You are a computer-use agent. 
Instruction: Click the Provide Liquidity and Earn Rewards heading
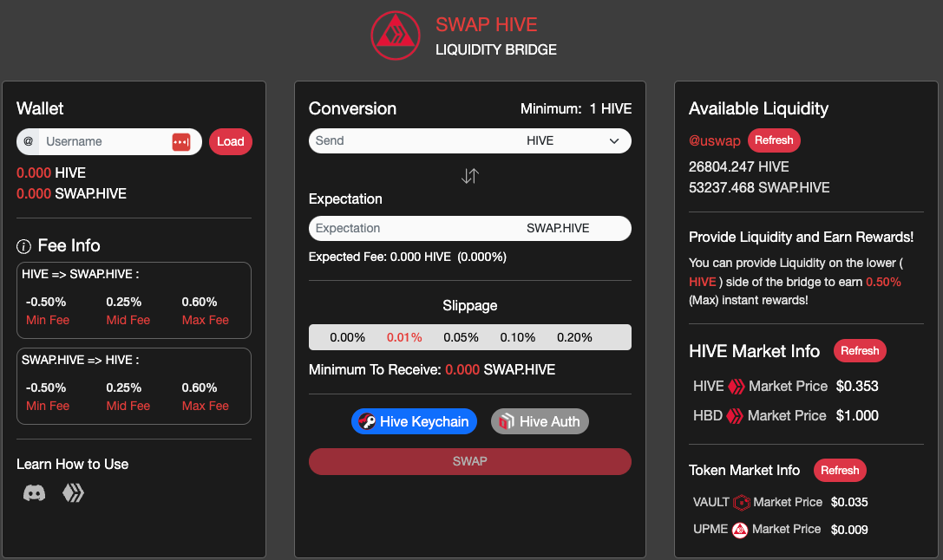point(801,238)
